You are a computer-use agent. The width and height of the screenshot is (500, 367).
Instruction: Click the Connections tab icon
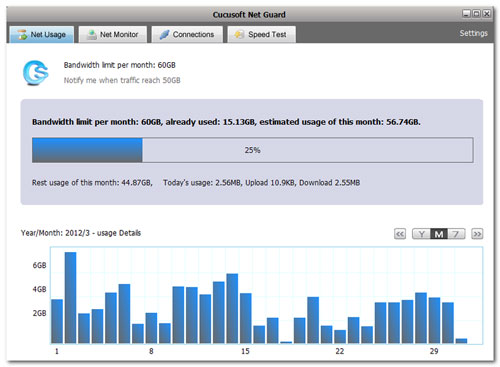pos(164,34)
